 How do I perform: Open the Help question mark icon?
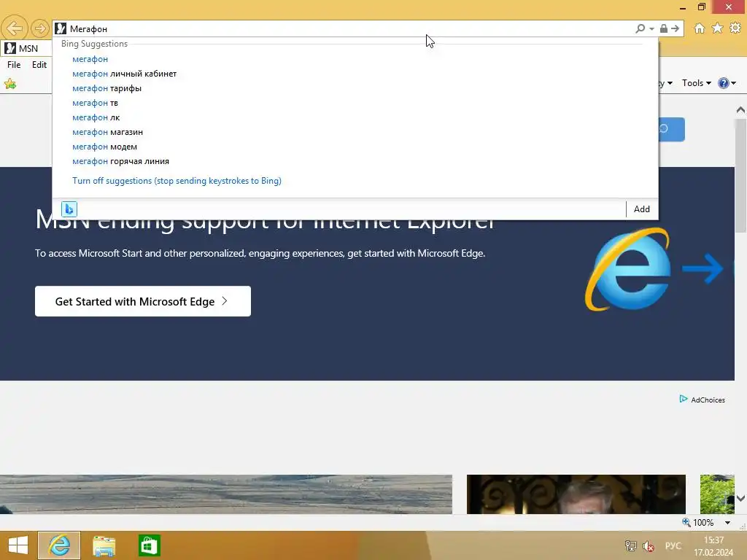pos(723,83)
